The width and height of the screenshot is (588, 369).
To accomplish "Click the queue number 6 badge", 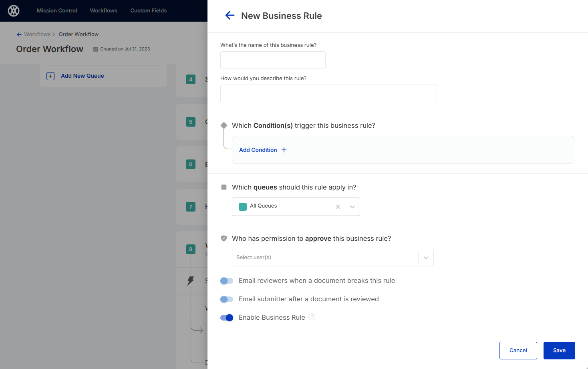I will pyautogui.click(x=191, y=164).
